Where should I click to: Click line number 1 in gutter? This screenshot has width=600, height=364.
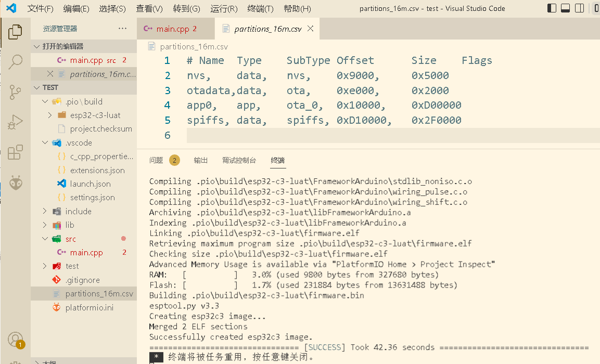167,60
